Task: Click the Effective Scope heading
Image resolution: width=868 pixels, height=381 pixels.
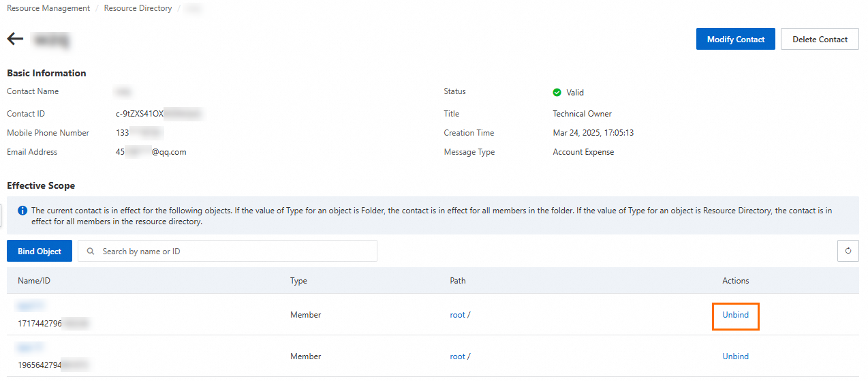Action: [x=41, y=185]
